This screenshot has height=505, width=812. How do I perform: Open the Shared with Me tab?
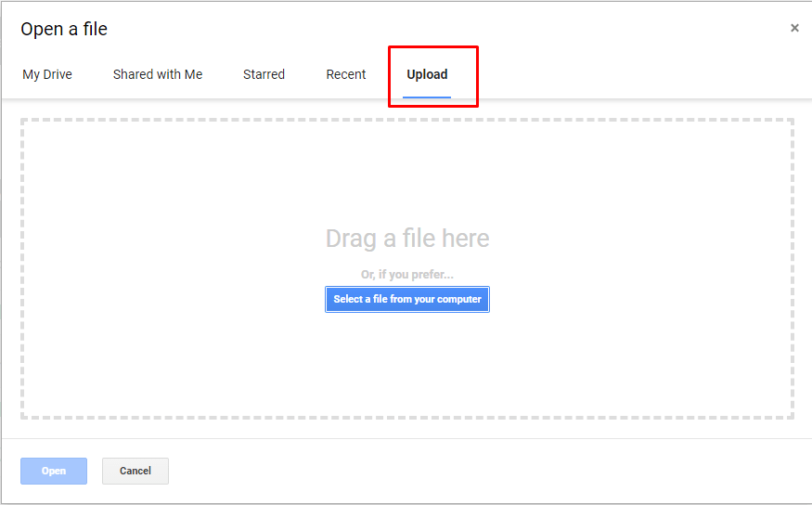pos(158,74)
